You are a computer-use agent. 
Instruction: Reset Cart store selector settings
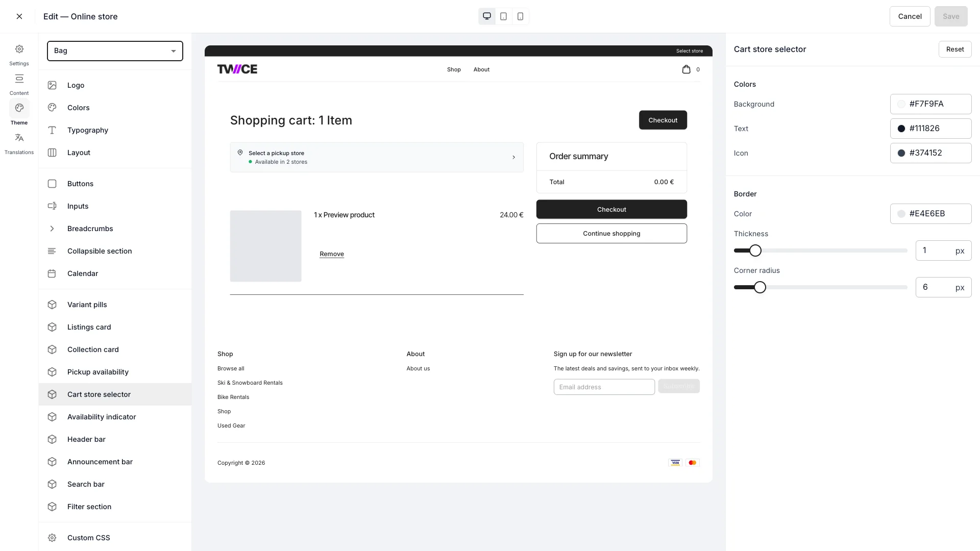954,49
